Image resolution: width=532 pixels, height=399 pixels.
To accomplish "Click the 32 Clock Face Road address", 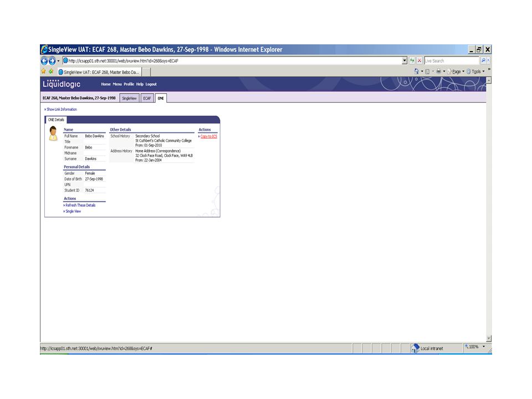I will pos(164,156).
